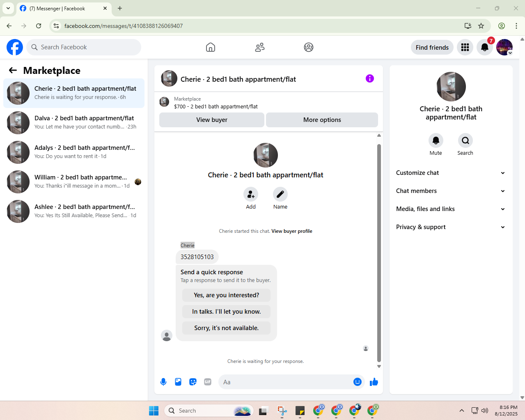Open Sticky Notes in taskbar
The width and height of the screenshot is (525, 420).
pos(300,411)
